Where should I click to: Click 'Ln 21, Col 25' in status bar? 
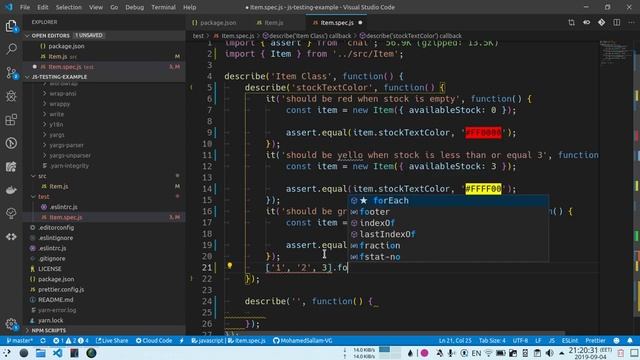[455, 340]
